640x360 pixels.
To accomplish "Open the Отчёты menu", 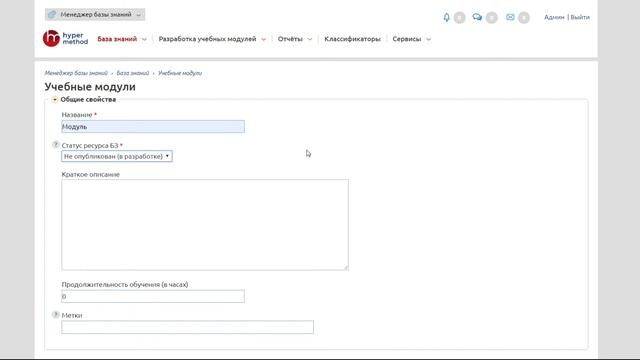I will tap(290, 39).
